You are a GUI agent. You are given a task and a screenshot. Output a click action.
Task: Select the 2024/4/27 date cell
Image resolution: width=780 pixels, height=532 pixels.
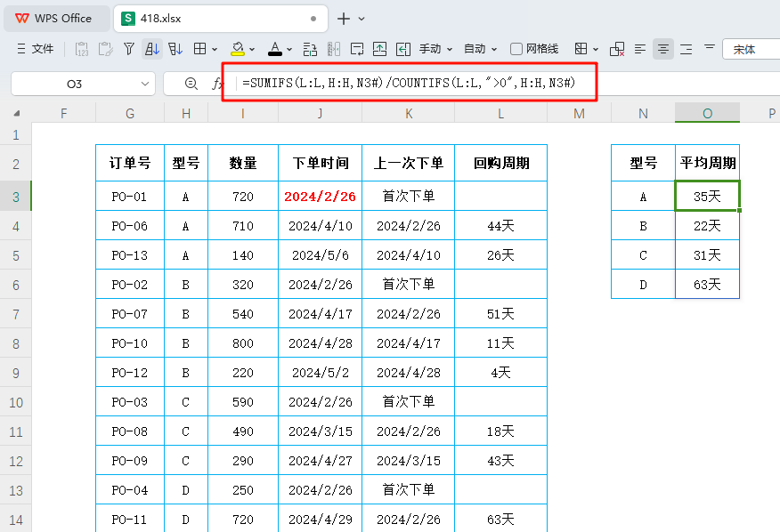(320, 461)
